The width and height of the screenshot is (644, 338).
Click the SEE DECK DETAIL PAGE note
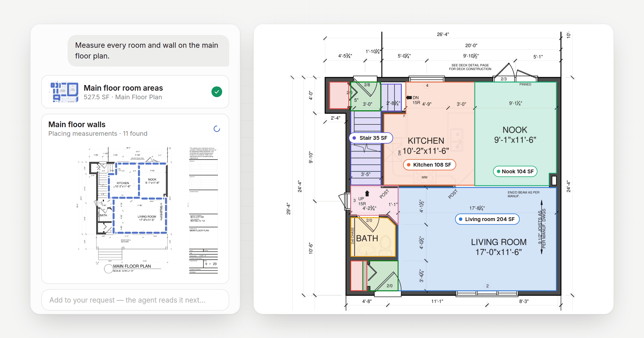point(470,67)
